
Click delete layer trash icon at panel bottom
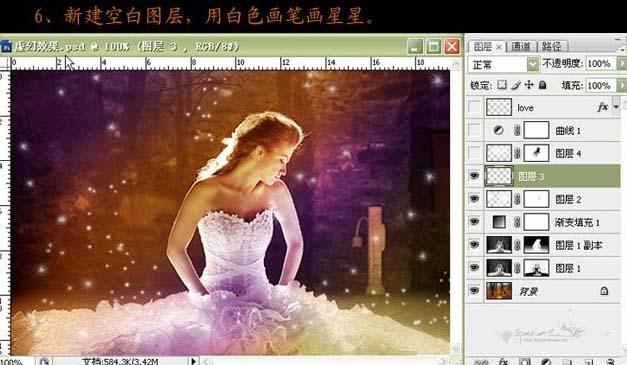coord(610,362)
